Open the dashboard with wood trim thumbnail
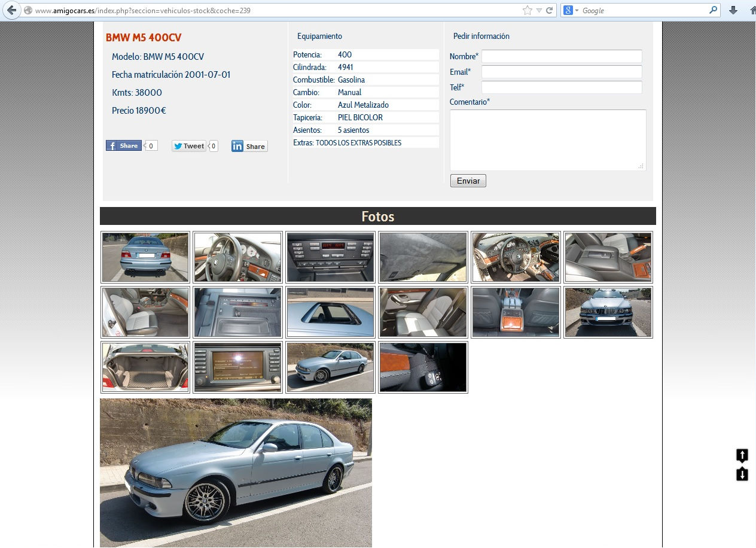This screenshot has width=756, height=548. tap(516, 257)
